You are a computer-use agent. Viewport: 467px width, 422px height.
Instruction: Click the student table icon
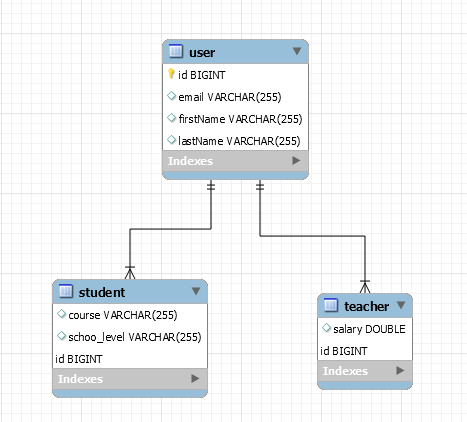[x=65, y=291]
